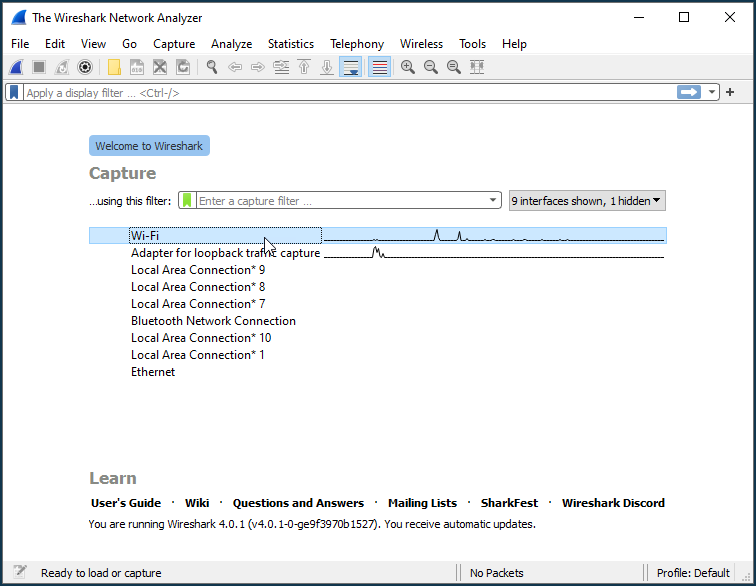This screenshot has height=586, width=756.
Task: Jump to the last packet icon
Action: (327, 67)
